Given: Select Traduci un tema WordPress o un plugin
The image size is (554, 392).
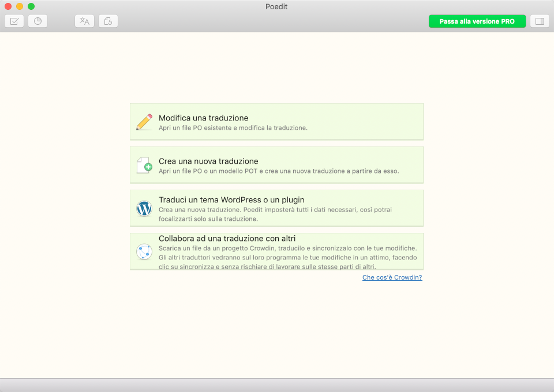Looking at the screenshot, I should 276,208.
